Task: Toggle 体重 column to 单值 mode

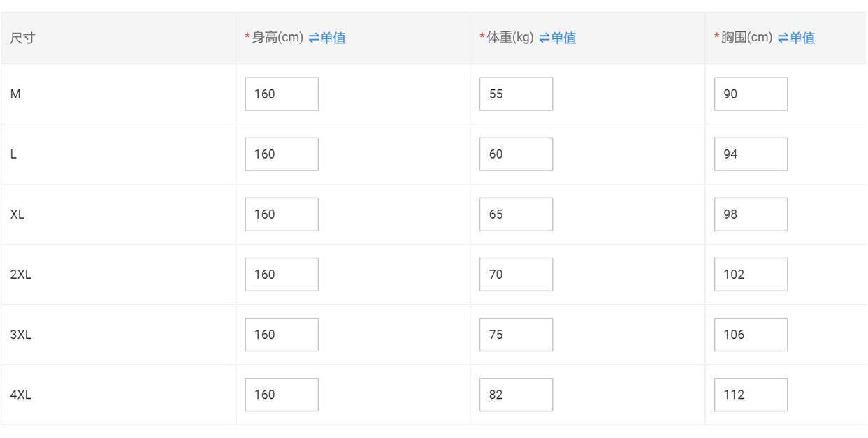Action: click(x=557, y=38)
